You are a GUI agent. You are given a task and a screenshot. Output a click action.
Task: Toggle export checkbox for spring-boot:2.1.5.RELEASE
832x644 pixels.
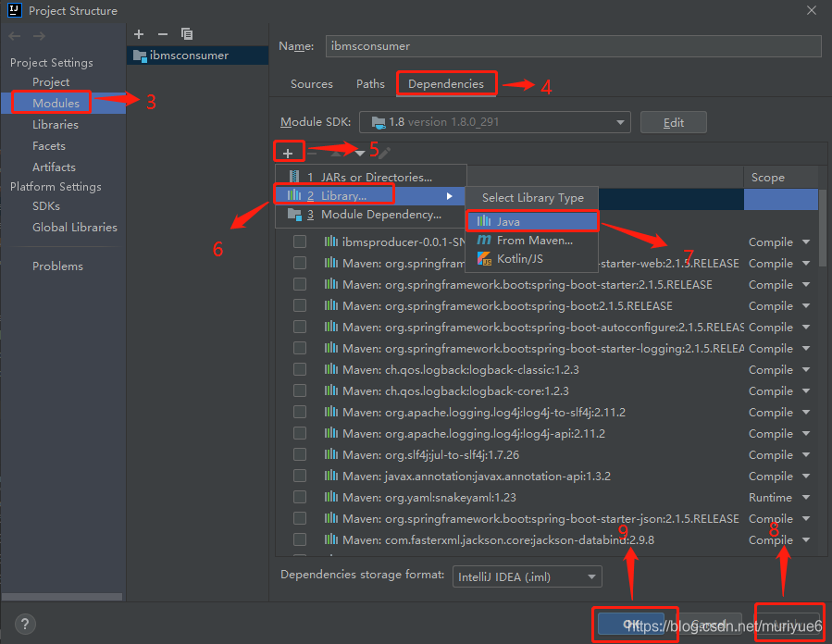tap(300, 305)
